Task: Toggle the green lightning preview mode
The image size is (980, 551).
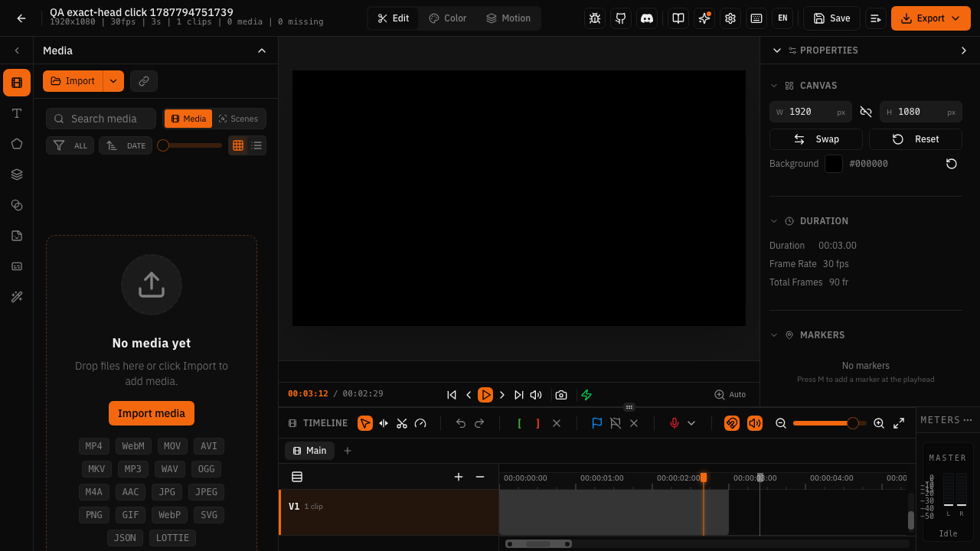Action: point(586,395)
